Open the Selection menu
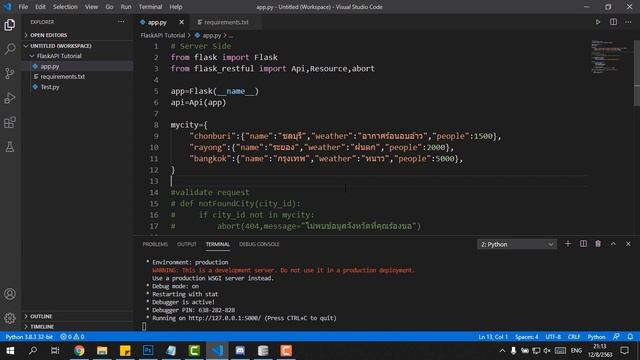Screen dimensions: 640x360 point(65,7)
